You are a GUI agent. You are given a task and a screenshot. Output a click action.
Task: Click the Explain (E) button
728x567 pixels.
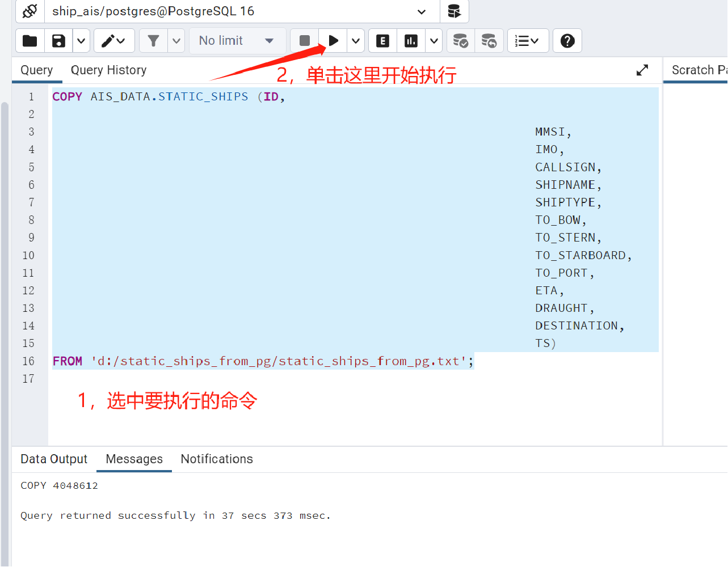coord(383,41)
